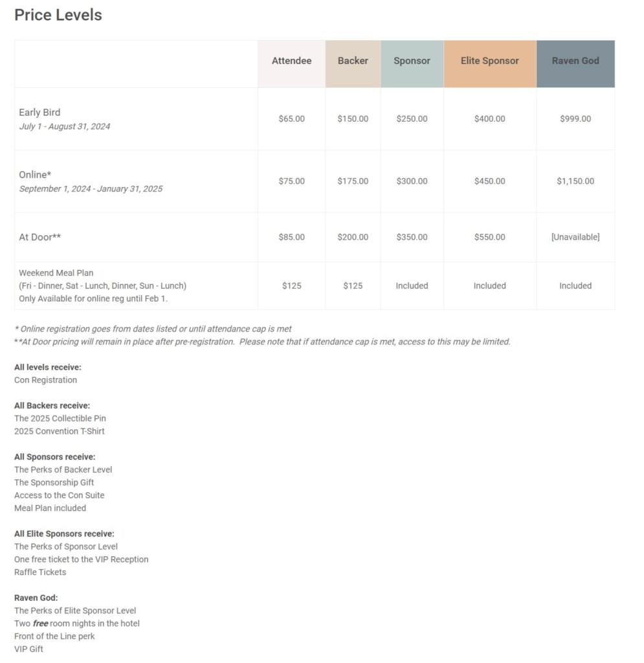Click the $65.00 Early Bird Attendee price
The height and width of the screenshot is (663, 644).
tap(291, 119)
